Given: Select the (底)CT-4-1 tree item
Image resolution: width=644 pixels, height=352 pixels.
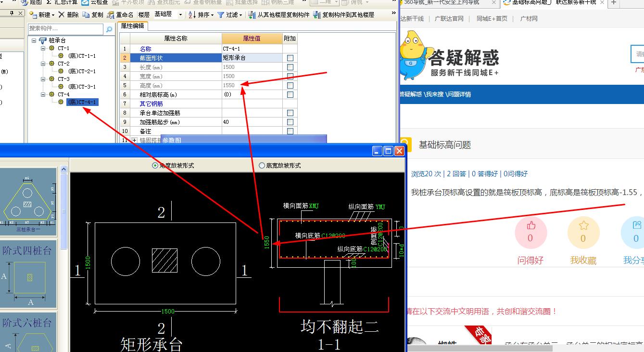Looking at the screenshot, I should 82,102.
